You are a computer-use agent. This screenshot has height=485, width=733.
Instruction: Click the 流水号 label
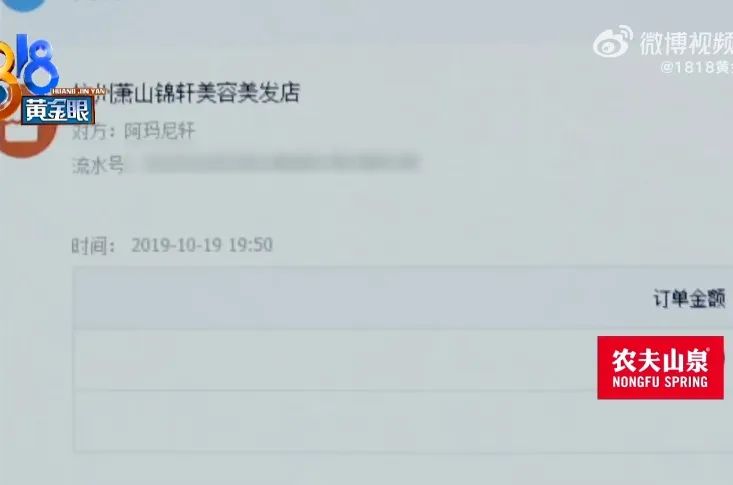pos(98,165)
